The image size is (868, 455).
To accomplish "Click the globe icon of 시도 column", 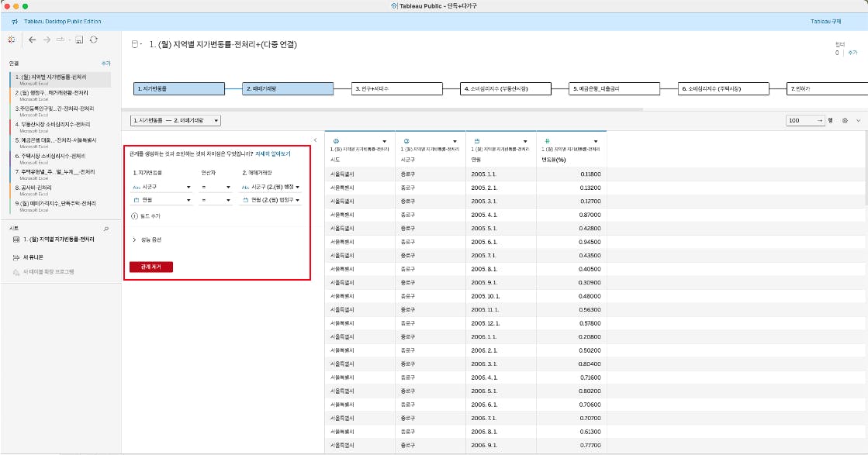I will pos(336,142).
